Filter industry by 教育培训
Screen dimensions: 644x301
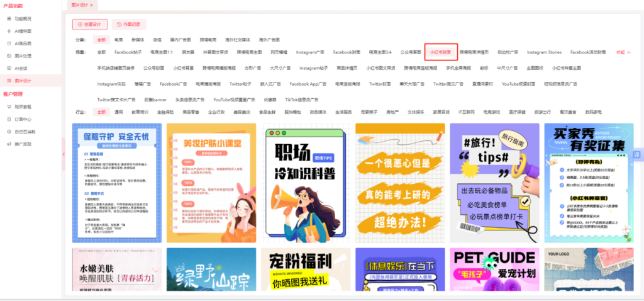pos(140,111)
